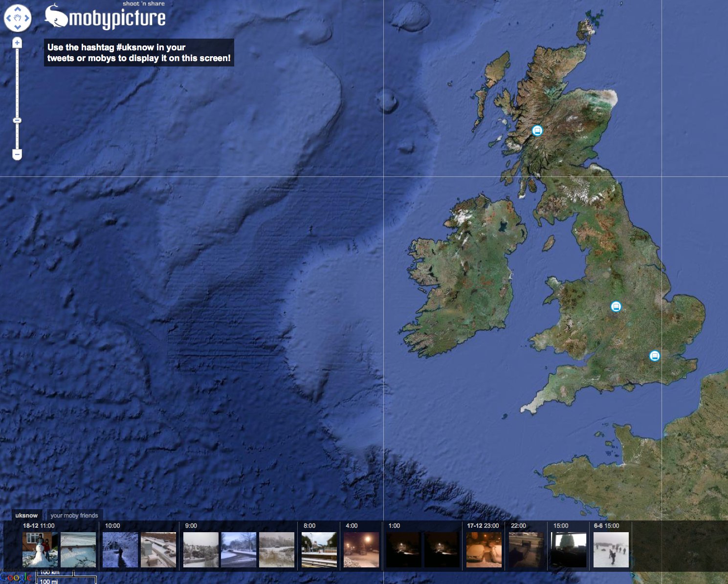728x584 pixels.
Task: Click the Google logo link
Action: pyautogui.click(x=16, y=577)
